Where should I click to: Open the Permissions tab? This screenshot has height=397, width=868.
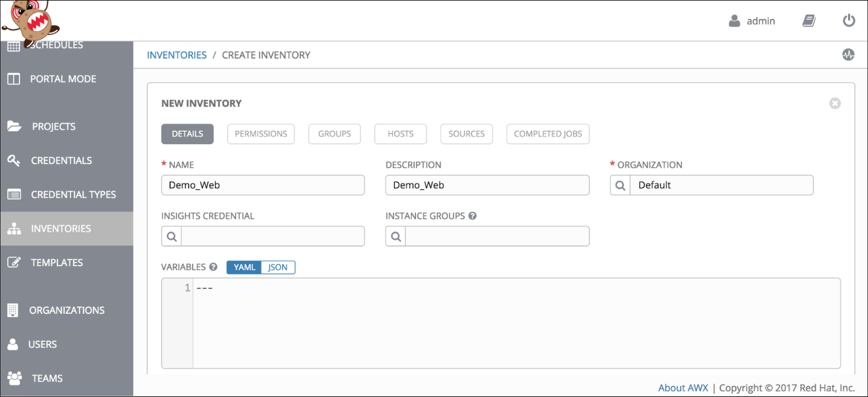click(261, 134)
